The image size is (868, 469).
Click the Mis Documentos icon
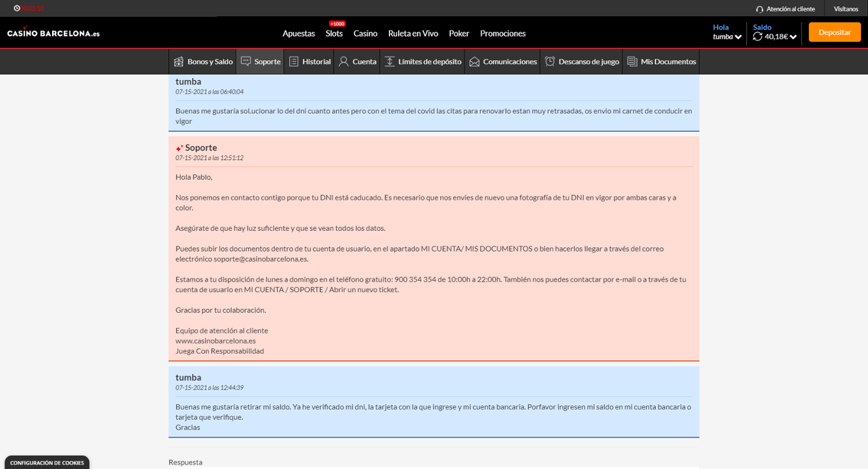632,61
